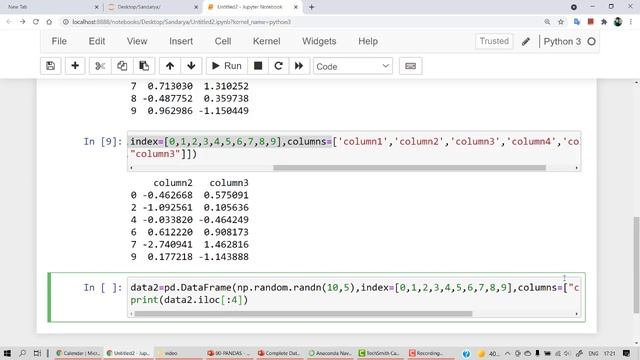Image resolution: width=640 pixels, height=360 pixels.
Task: Paste cells below icon
Action: click(x=144, y=66)
